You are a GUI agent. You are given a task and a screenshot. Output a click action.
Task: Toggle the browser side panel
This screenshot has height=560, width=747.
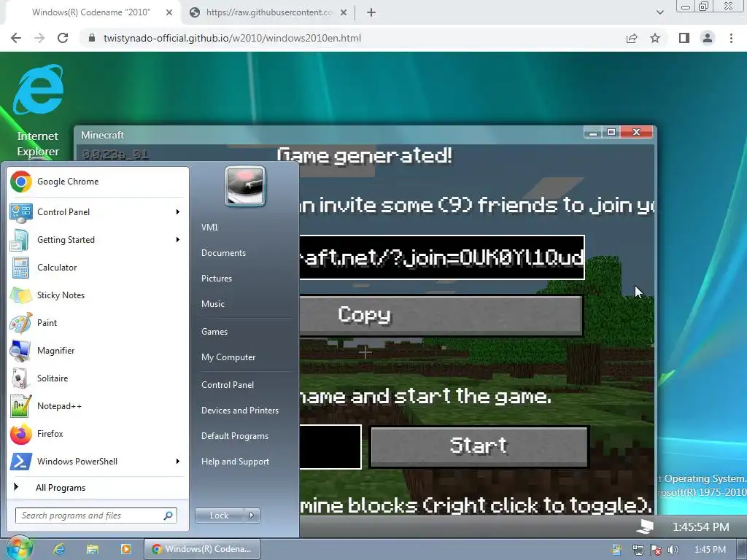tap(684, 38)
